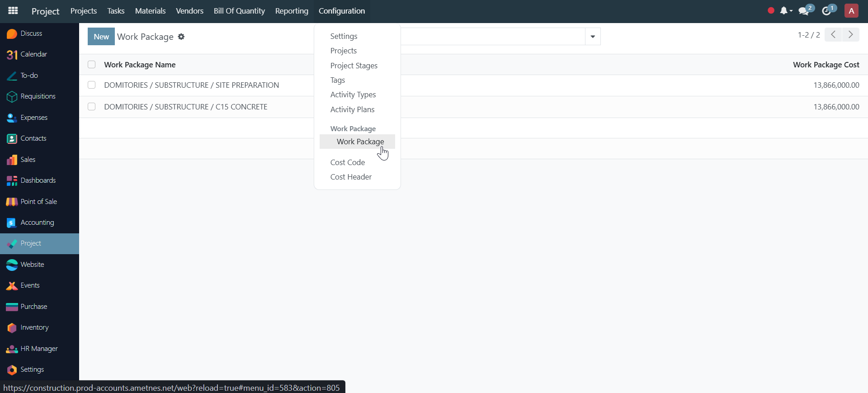Expand the search options dropdown arrow
This screenshot has width=868, height=393.
click(x=592, y=37)
